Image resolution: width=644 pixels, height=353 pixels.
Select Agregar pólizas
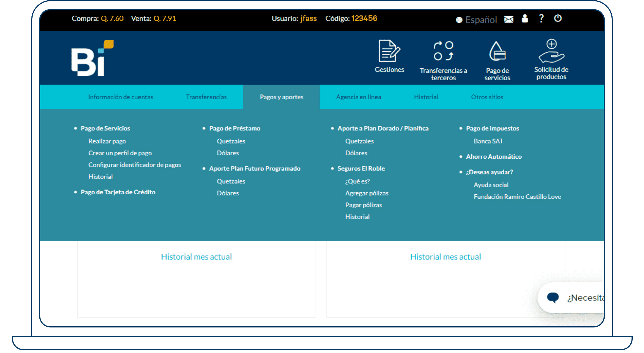(x=367, y=193)
